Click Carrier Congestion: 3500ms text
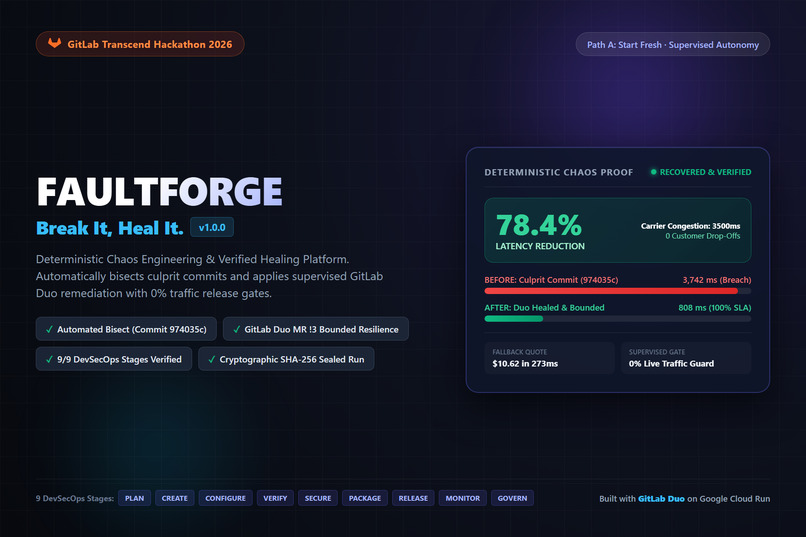806x537 pixels. pyautogui.click(x=690, y=226)
